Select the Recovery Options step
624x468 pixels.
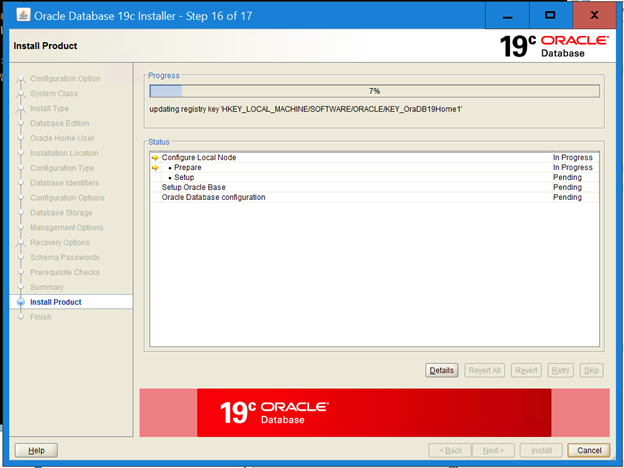click(x=60, y=242)
